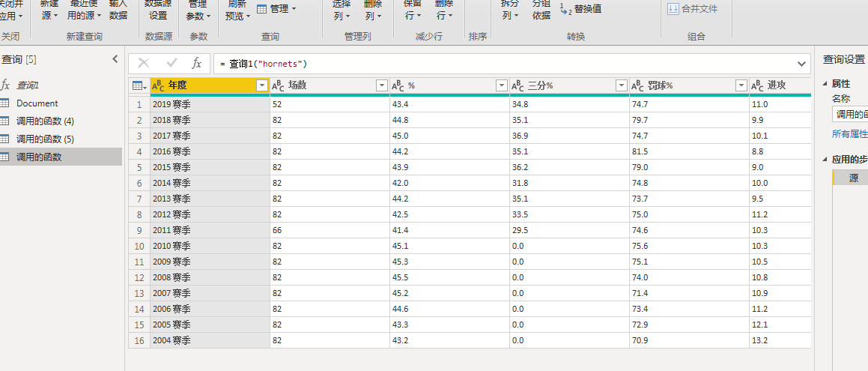Click 场数 cell with value 66
This screenshot has height=371, width=868.
coord(330,230)
